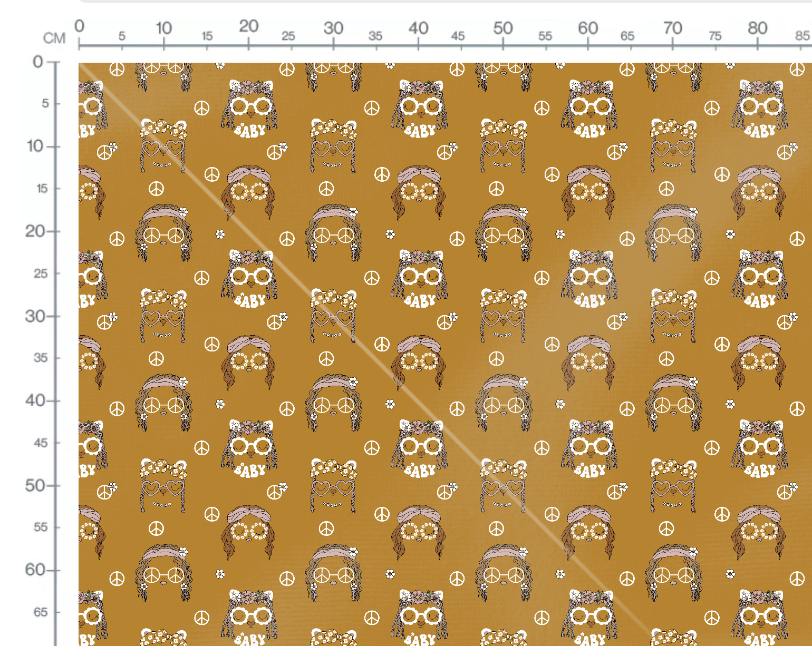The image size is (812, 646).
Task: Choose the 60 mark on horizontal ruler
Action: (x=588, y=27)
